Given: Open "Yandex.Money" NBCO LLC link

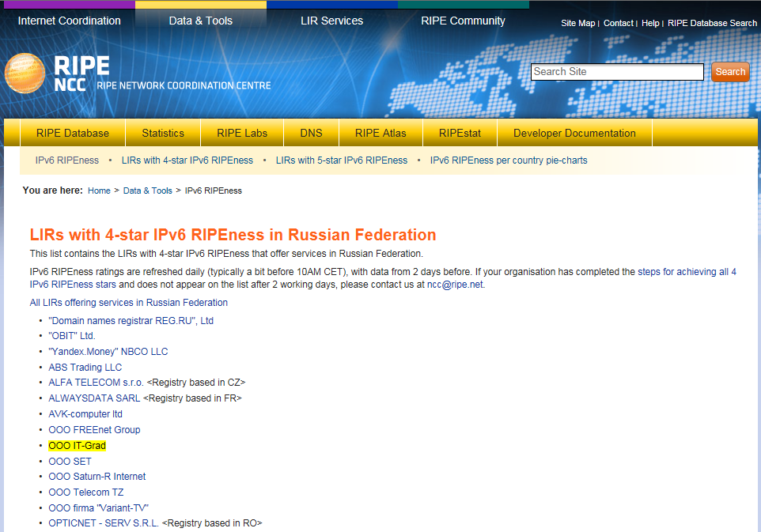Looking at the screenshot, I should (x=108, y=352).
